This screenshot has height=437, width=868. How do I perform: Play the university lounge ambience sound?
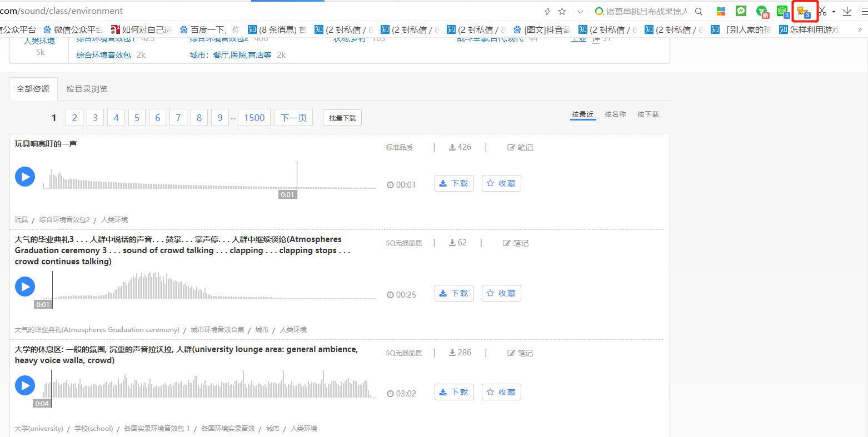[x=24, y=385]
